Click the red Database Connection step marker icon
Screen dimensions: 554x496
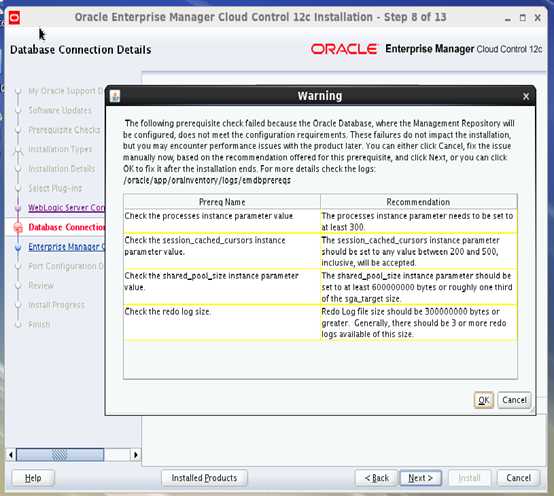[18, 228]
